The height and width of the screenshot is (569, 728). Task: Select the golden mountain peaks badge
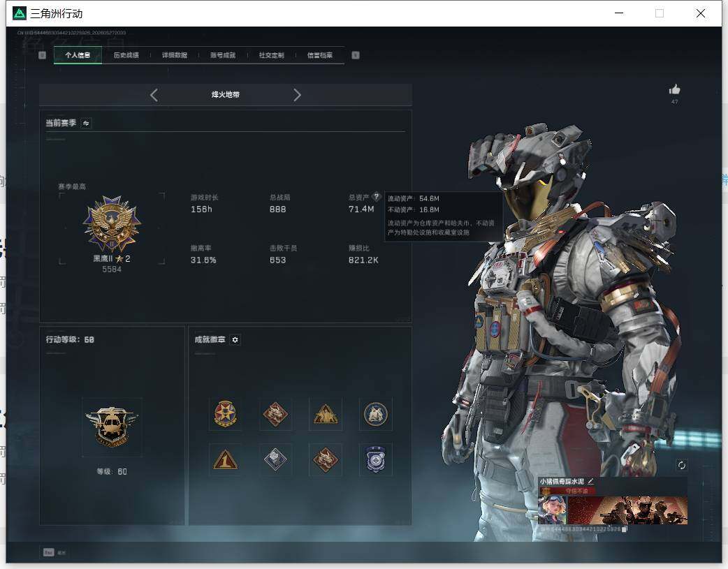326,414
